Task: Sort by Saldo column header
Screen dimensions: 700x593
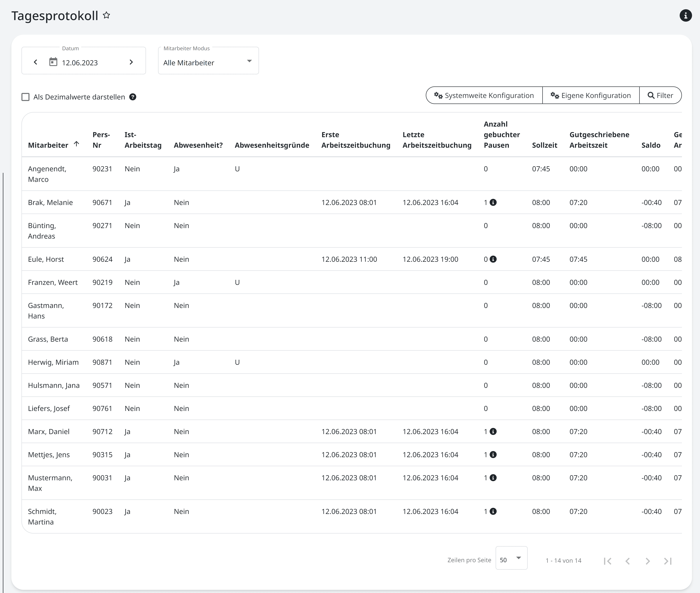Action: [651, 145]
